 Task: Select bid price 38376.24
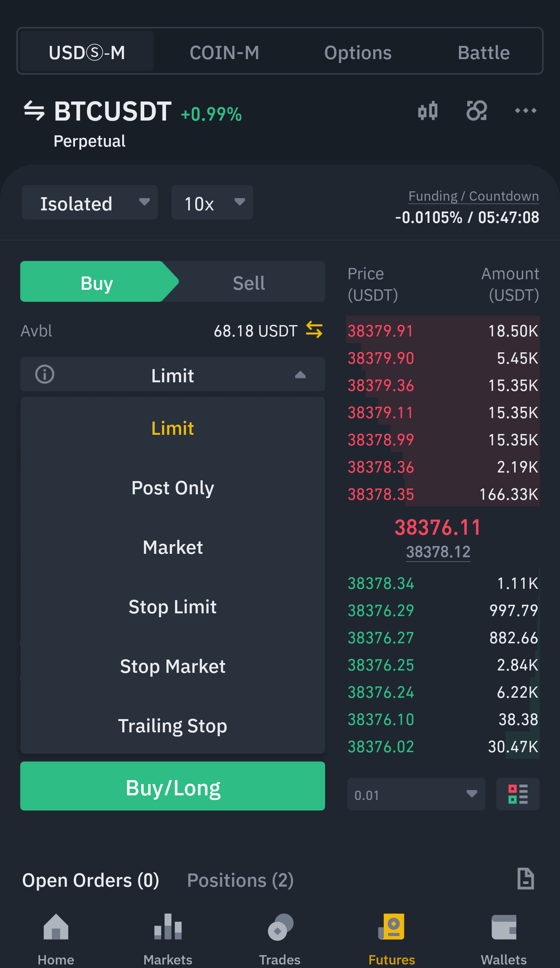point(381,692)
